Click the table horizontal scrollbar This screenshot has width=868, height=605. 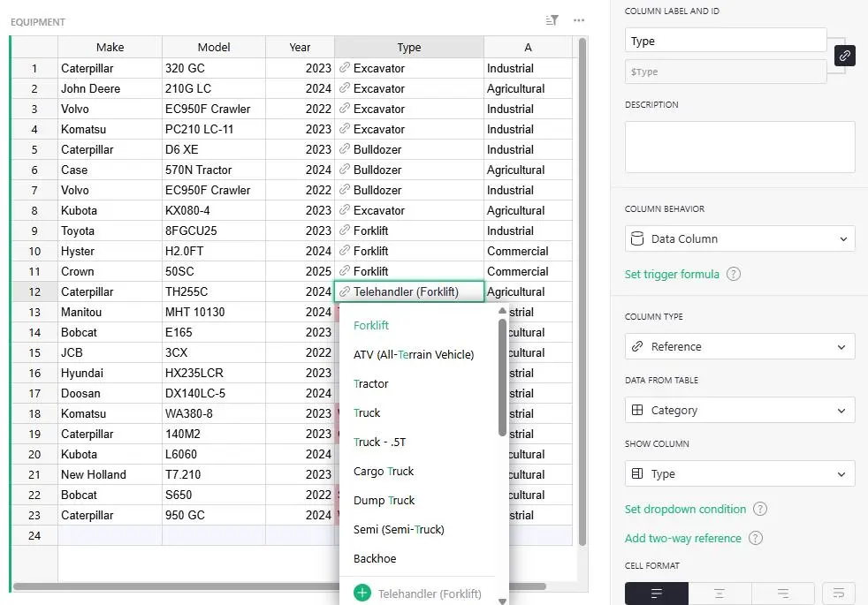click(x=279, y=586)
